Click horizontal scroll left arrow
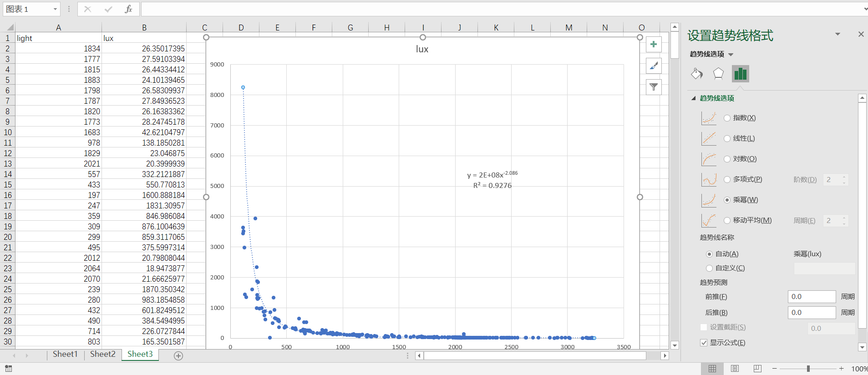Image resolution: width=868 pixels, height=375 pixels. tap(419, 355)
